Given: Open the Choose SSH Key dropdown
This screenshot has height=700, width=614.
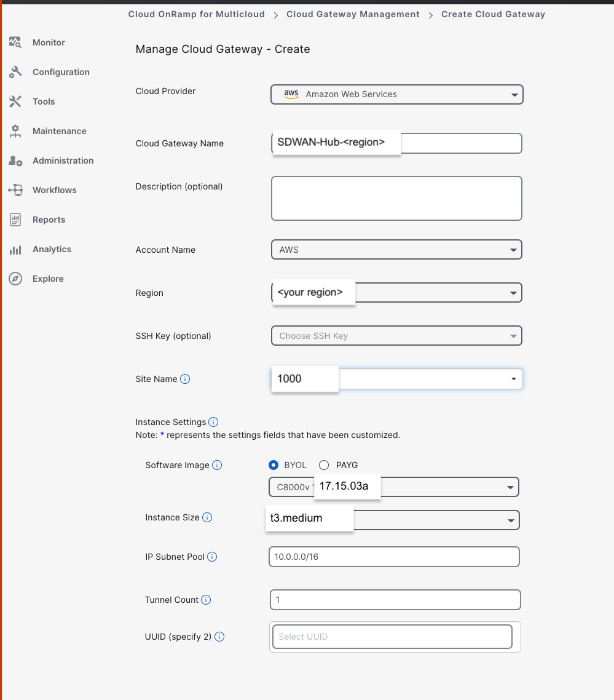Looking at the screenshot, I should point(396,336).
